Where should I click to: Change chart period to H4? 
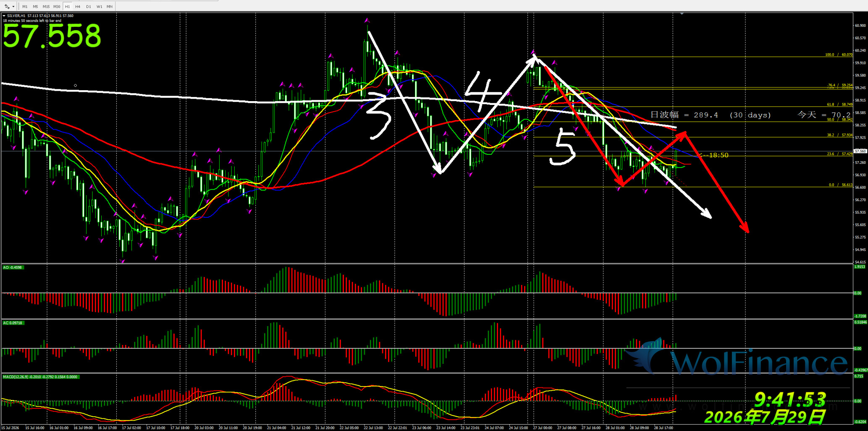(78, 6)
